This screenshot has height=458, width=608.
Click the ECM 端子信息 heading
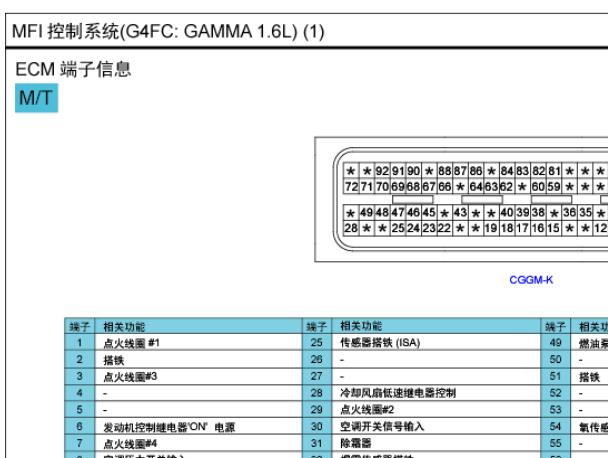pos(73,69)
